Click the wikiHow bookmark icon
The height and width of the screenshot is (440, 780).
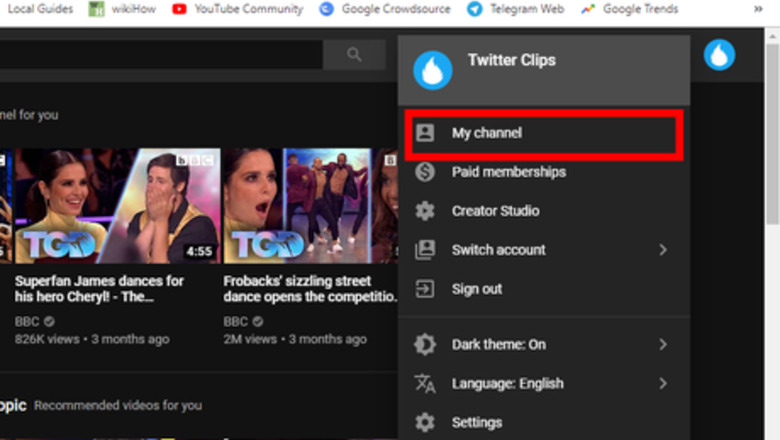coord(97,9)
